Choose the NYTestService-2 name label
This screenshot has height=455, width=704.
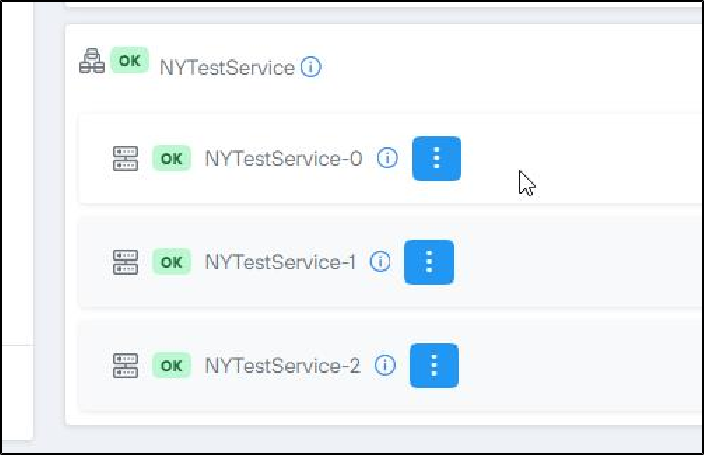[282, 365]
